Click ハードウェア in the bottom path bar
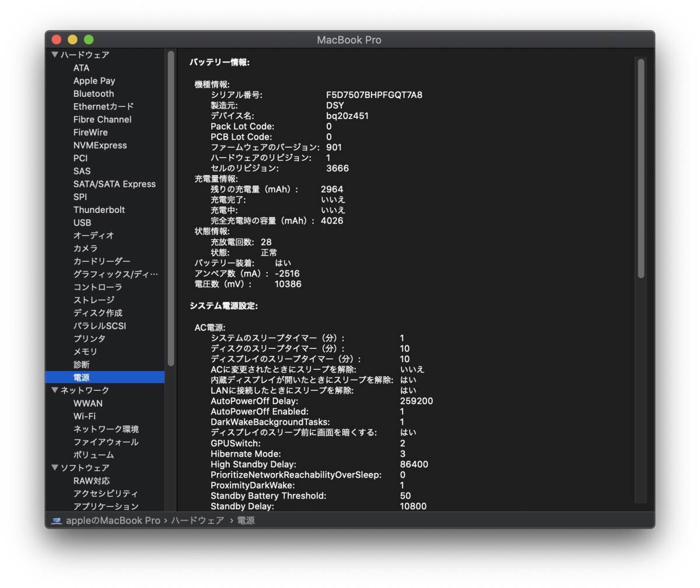This screenshot has width=700, height=588. pyautogui.click(x=197, y=520)
